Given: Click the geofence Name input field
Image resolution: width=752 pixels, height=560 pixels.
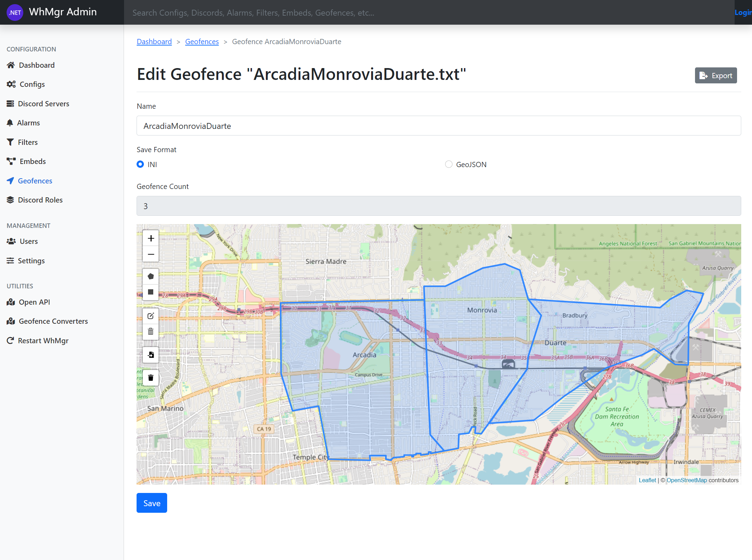Looking at the screenshot, I should [x=439, y=126].
